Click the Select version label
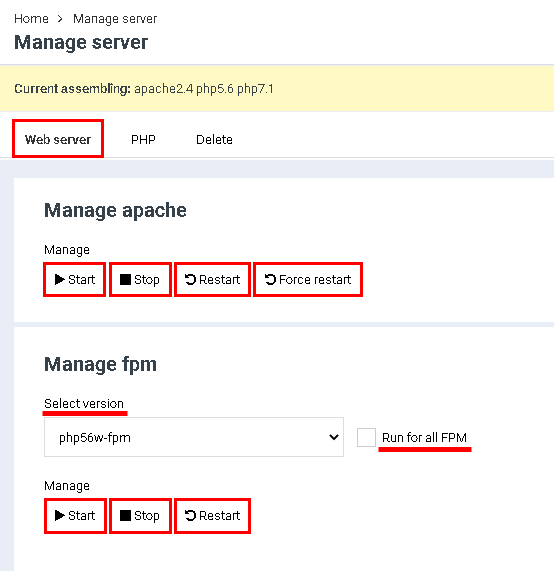The width and height of the screenshot is (554, 571). (x=84, y=403)
